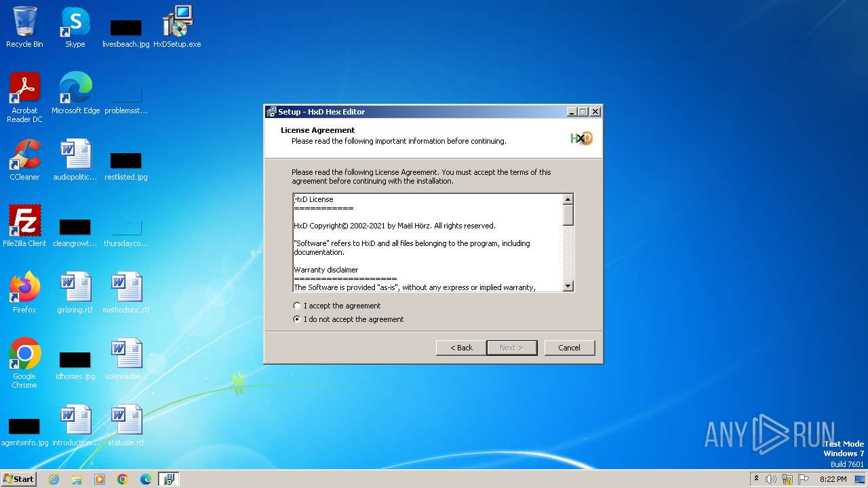Open Windows Media Player taskbar icon
This screenshot has width=868, height=488.
[100, 479]
